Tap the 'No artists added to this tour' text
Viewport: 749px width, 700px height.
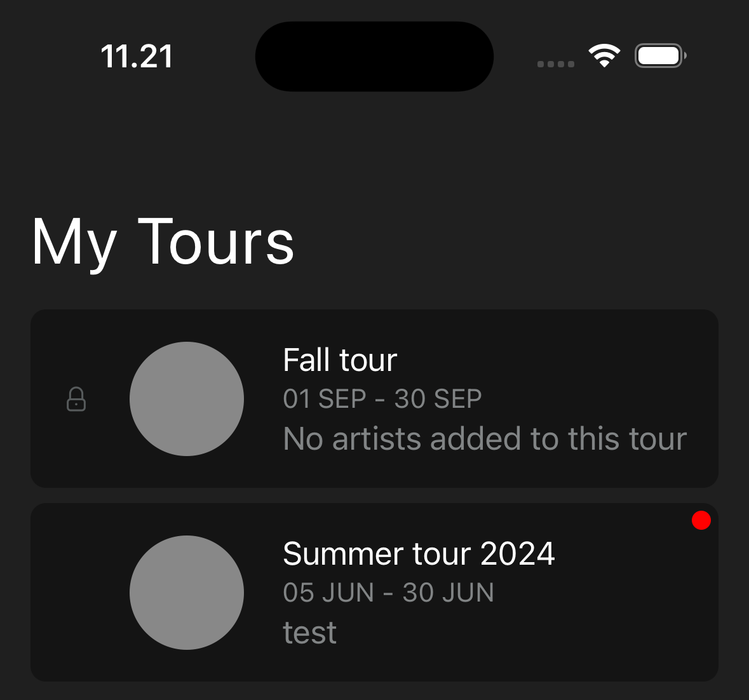(x=485, y=438)
